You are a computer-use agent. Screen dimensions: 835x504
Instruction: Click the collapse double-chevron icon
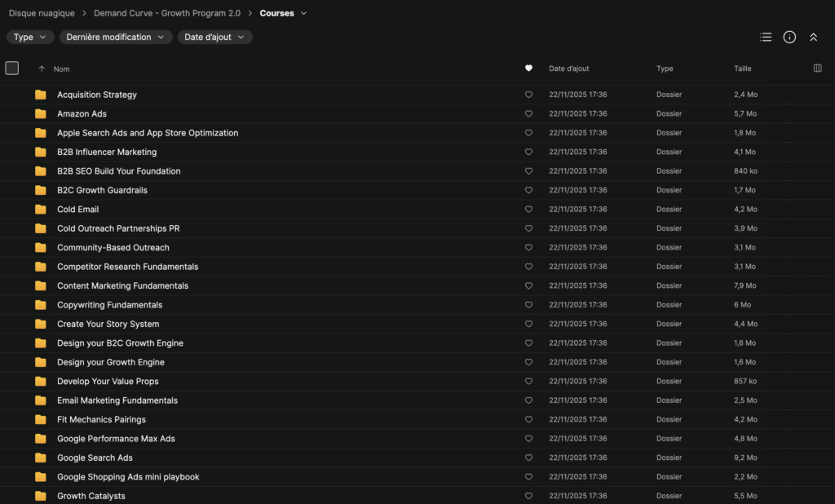(813, 37)
